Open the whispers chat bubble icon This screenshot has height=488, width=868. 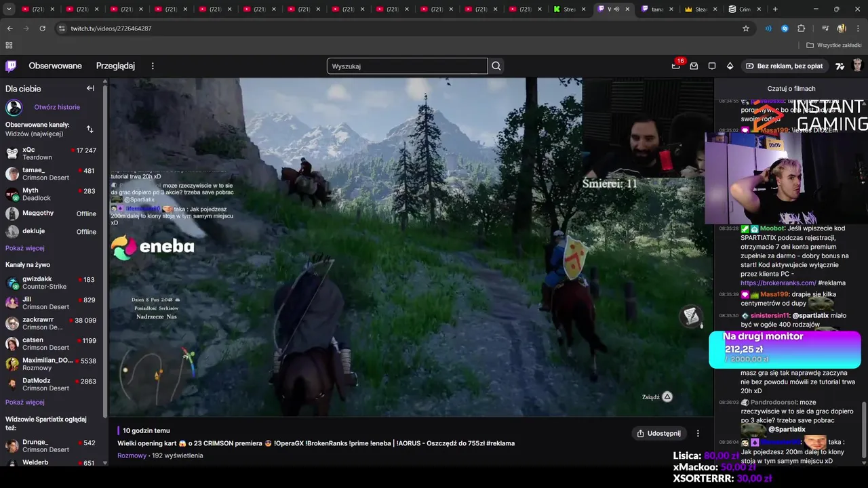(712, 66)
